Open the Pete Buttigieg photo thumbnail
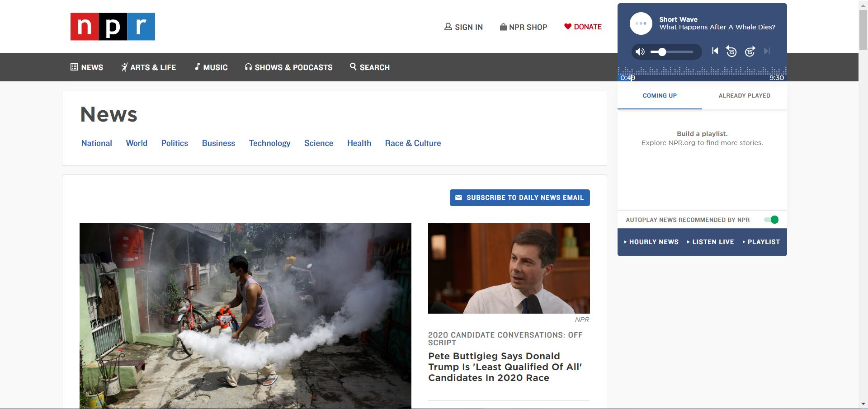Image resolution: width=868 pixels, height=409 pixels. tap(509, 268)
